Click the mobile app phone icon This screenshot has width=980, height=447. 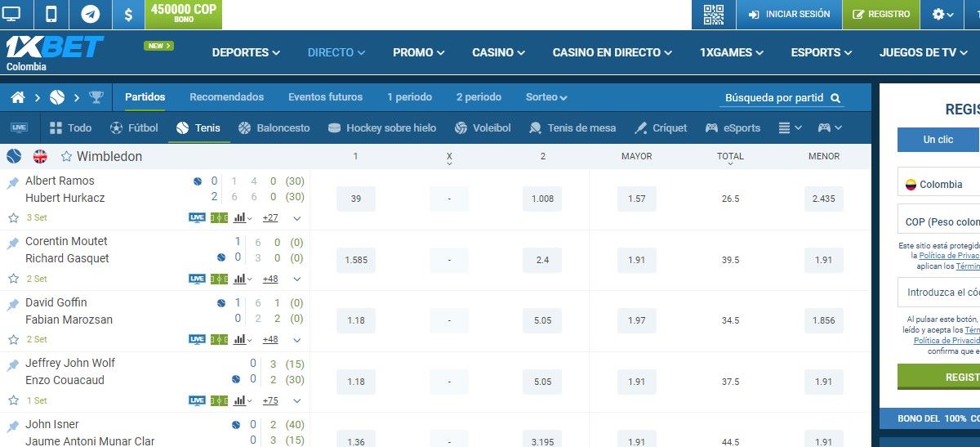51,15
